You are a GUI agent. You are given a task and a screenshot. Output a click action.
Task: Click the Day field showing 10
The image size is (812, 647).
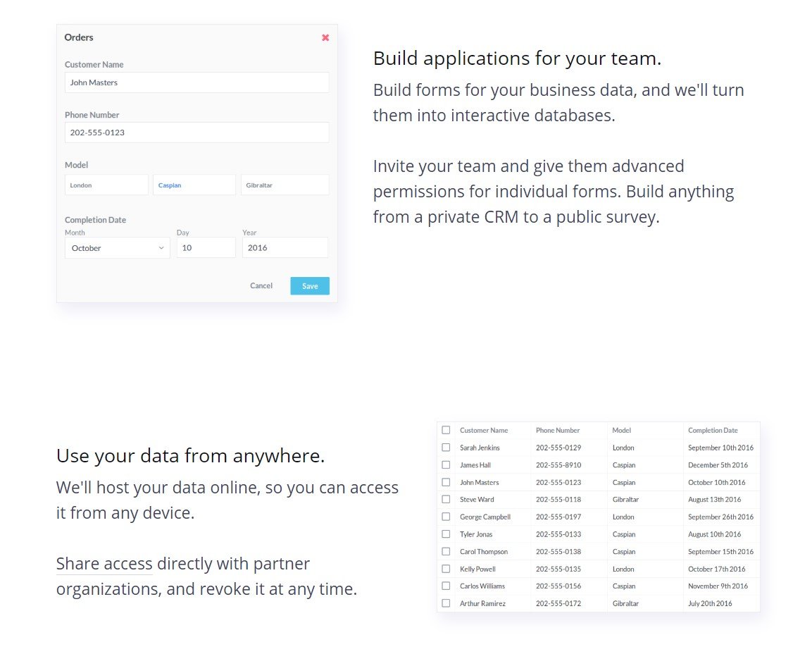[x=206, y=248]
